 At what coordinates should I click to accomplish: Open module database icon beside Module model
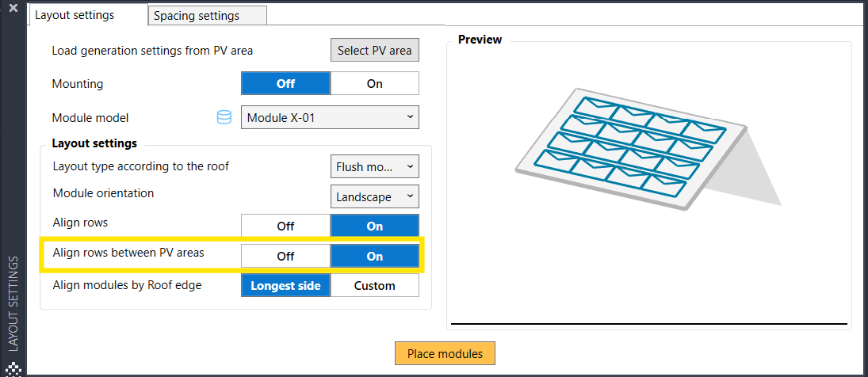(224, 117)
